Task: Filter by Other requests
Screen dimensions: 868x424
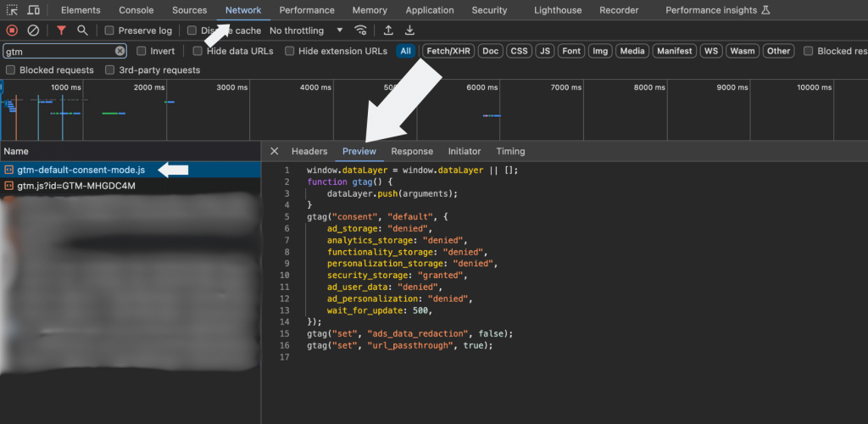Action: coord(778,51)
